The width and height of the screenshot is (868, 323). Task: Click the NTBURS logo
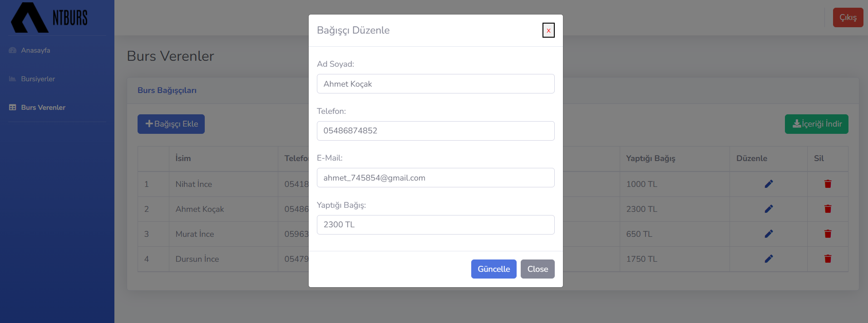(50, 18)
